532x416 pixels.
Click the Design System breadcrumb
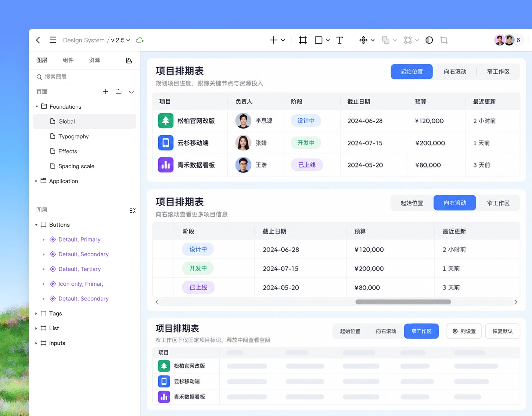[x=84, y=40]
